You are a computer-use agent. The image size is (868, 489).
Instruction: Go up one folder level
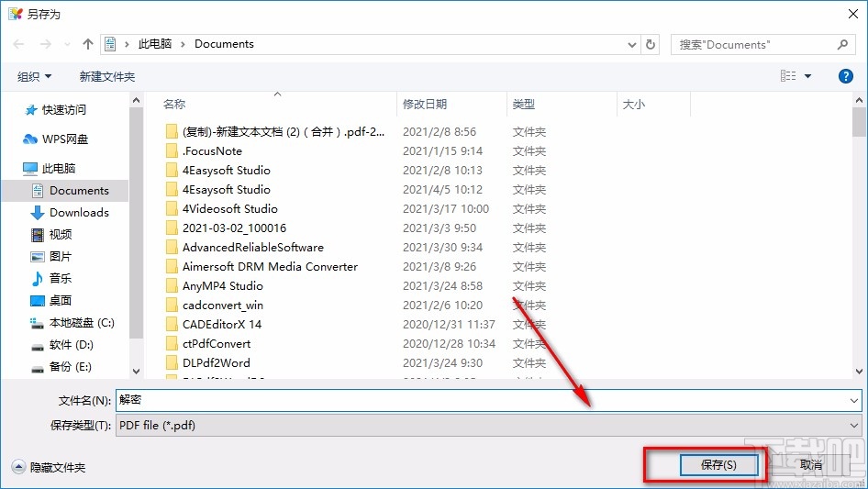[87, 44]
